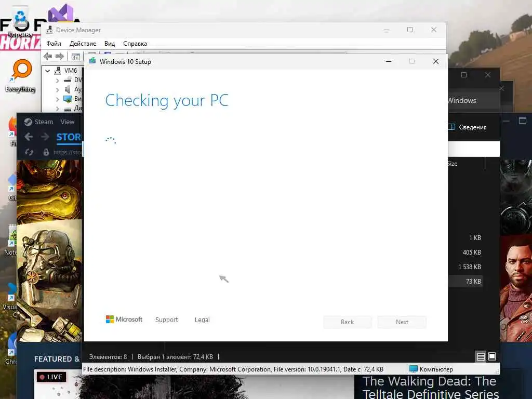The height and width of the screenshot is (399, 532).
Task: Open the Support link in Setup
Action: [167, 320]
